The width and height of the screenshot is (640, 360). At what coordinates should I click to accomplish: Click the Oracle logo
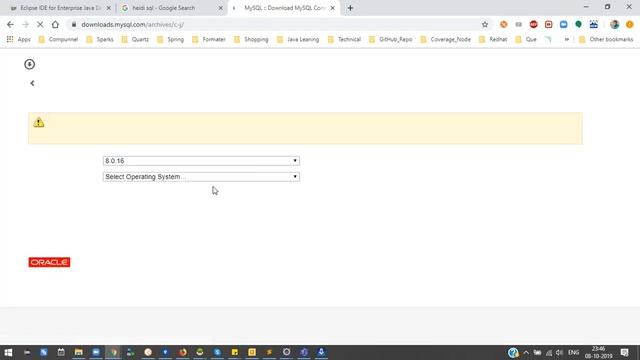(x=49, y=262)
